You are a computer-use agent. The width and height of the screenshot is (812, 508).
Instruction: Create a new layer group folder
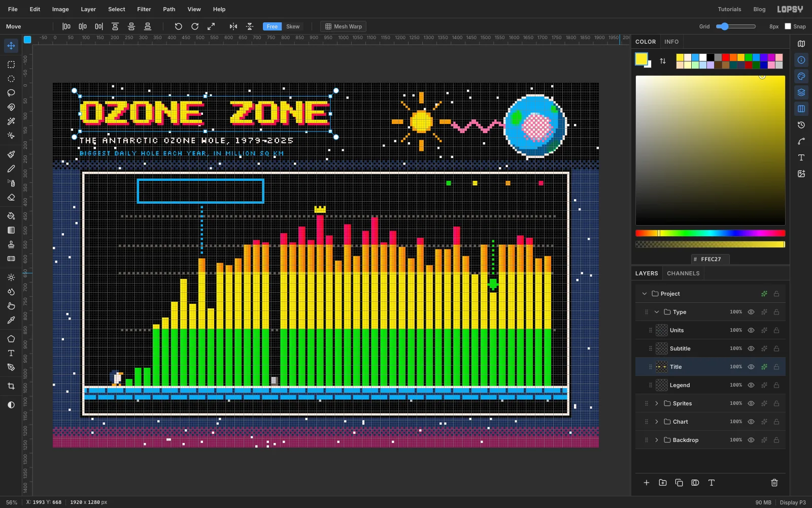coord(663,483)
